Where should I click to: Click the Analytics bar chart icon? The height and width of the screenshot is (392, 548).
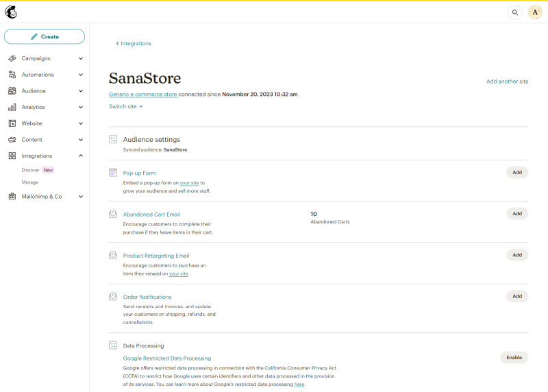(12, 107)
